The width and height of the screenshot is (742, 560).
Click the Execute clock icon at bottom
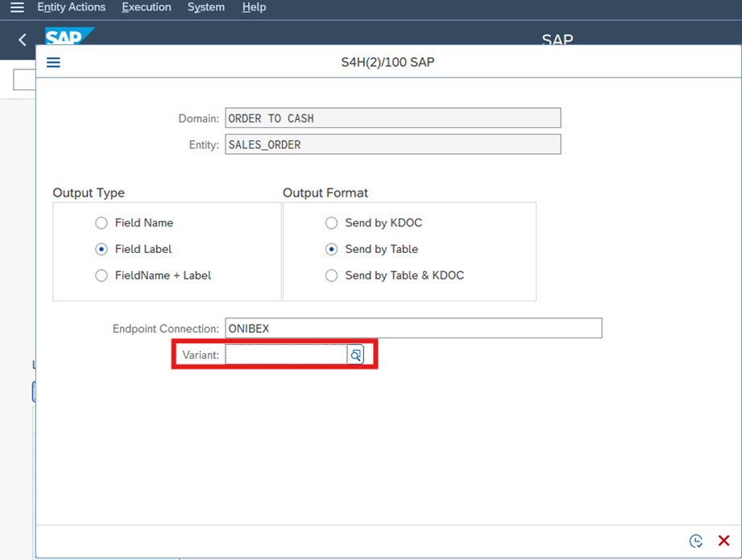tap(696, 541)
